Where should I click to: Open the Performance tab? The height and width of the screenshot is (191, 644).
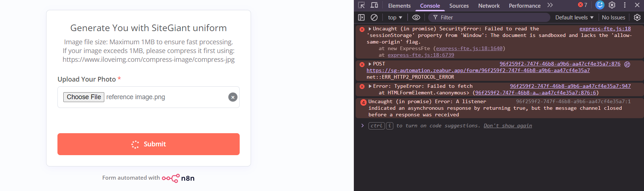[x=524, y=5]
